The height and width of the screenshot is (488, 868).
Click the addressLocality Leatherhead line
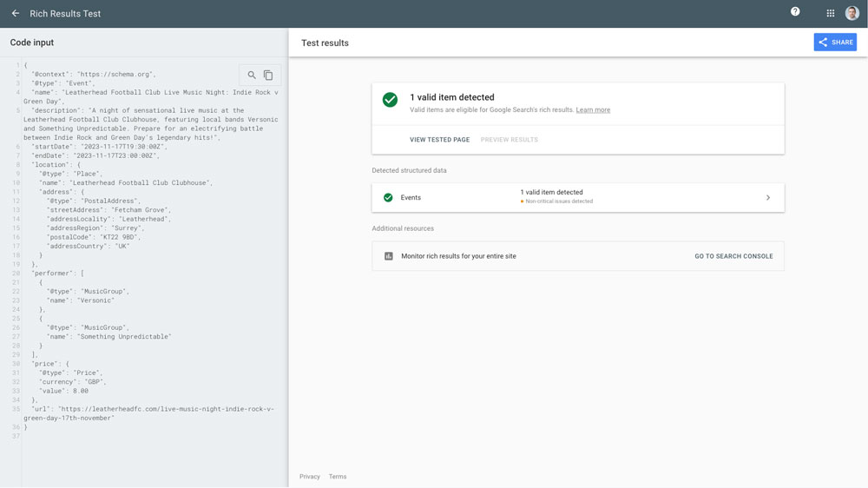tap(109, 219)
